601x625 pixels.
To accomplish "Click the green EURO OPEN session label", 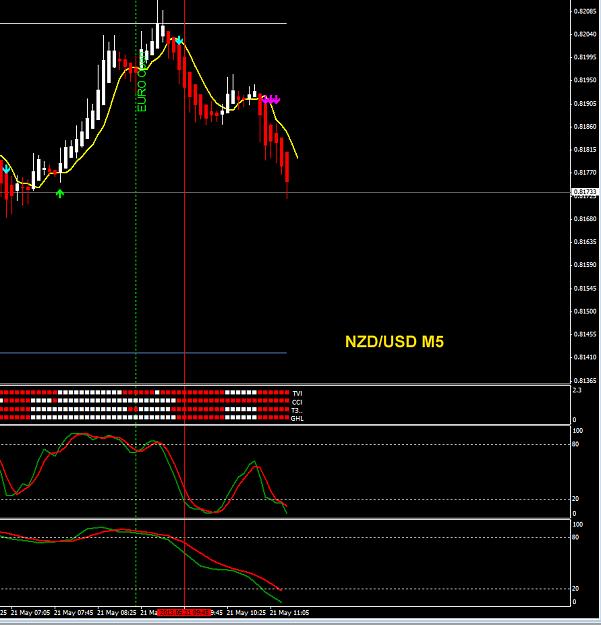I will (141, 81).
